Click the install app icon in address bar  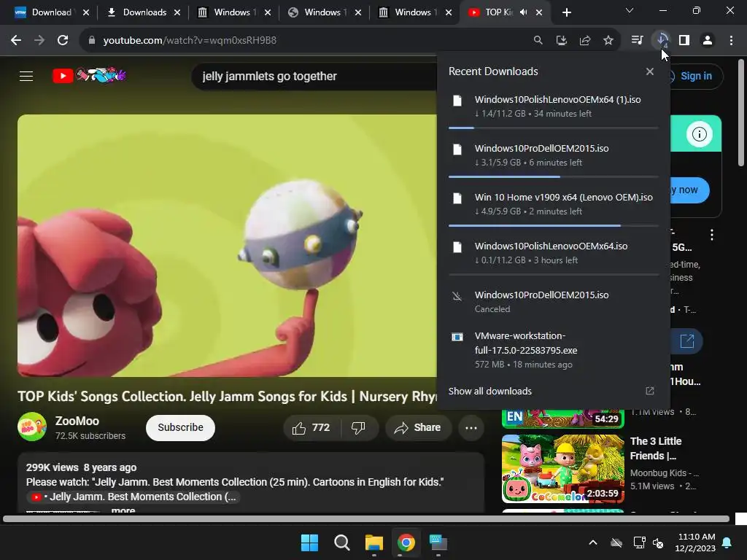(x=562, y=41)
